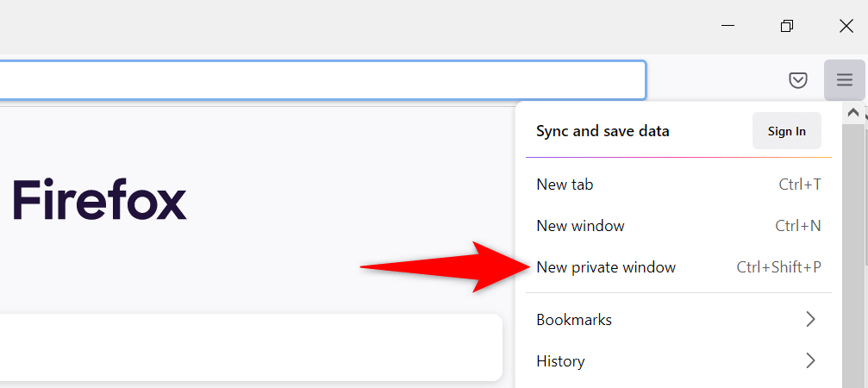Open the Bookmarks menu item
Viewport: 868px width, 388px height.
[x=574, y=319]
